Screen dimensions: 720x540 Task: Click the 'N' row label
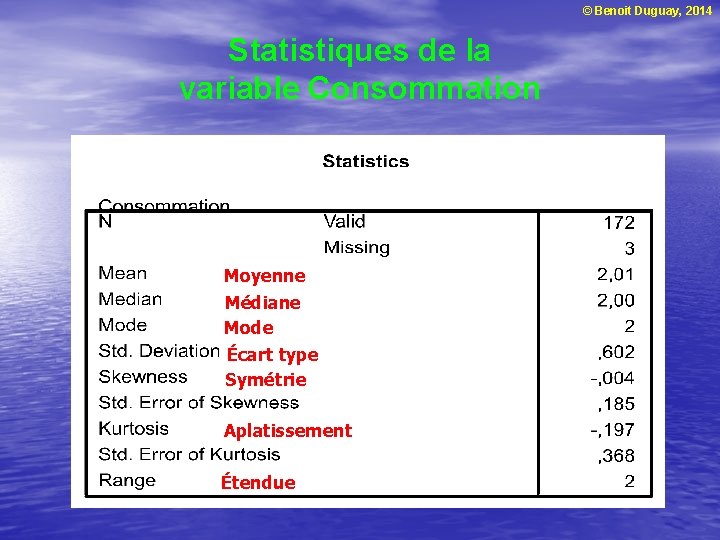tap(105, 222)
